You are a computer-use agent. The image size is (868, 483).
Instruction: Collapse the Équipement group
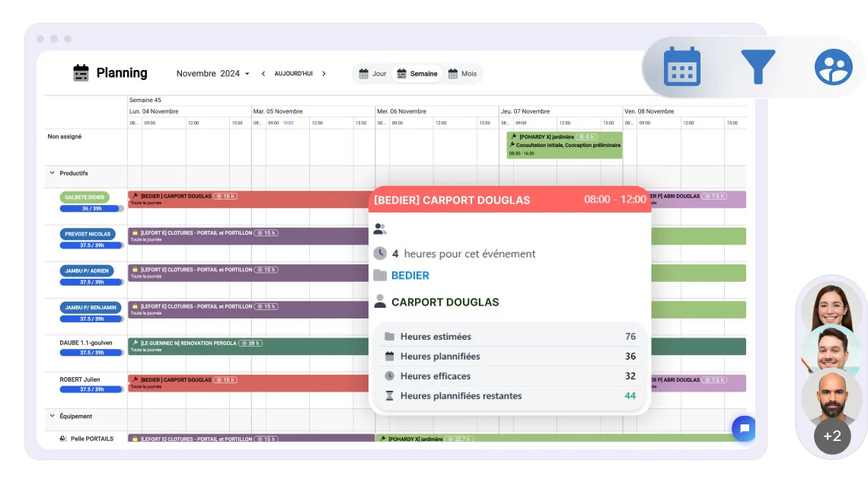[53, 416]
